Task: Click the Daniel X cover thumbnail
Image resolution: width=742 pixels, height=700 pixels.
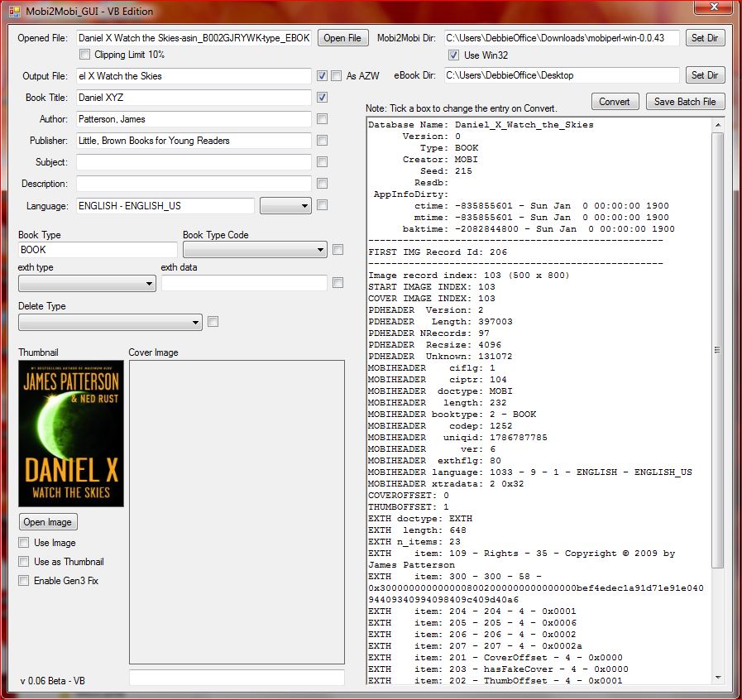Action: (x=71, y=433)
